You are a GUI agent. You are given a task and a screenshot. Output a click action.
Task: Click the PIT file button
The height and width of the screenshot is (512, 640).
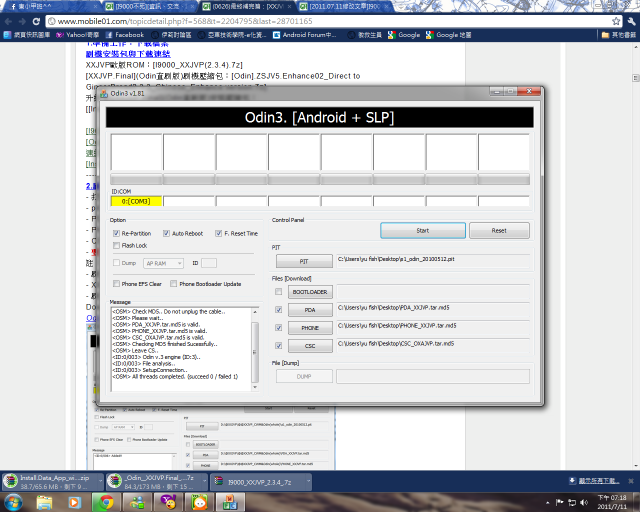click(304, 261)
